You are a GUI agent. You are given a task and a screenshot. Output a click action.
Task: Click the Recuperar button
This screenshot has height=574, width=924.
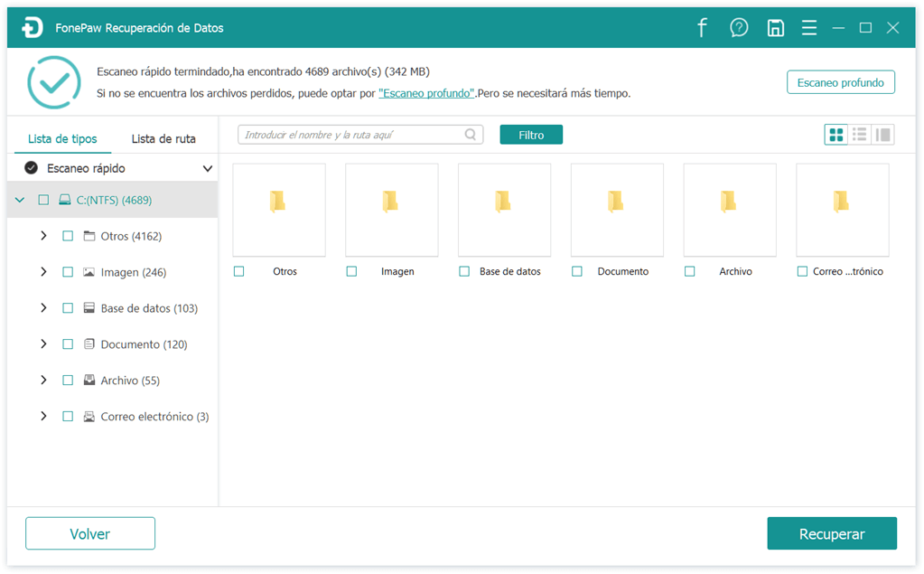pos(832,534)
